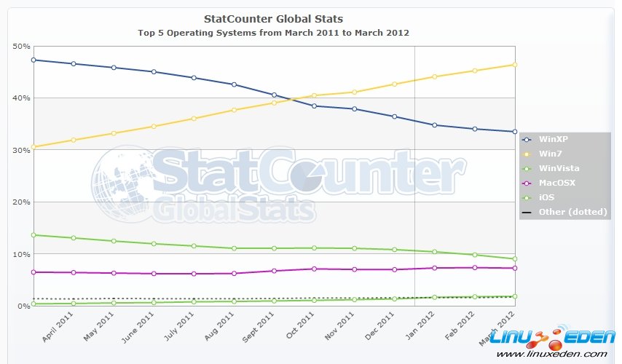Click the Win7 yellow legend marker

pos(530,154)
